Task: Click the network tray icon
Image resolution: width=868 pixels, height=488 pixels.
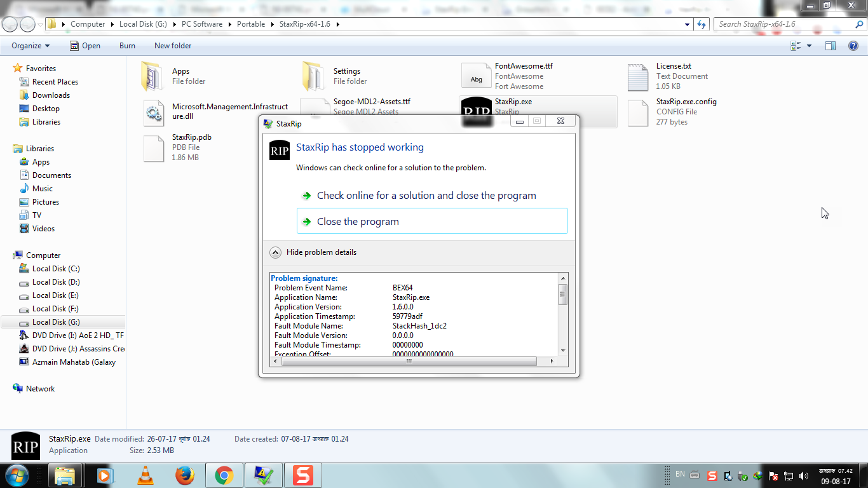Action: point(789,475)
